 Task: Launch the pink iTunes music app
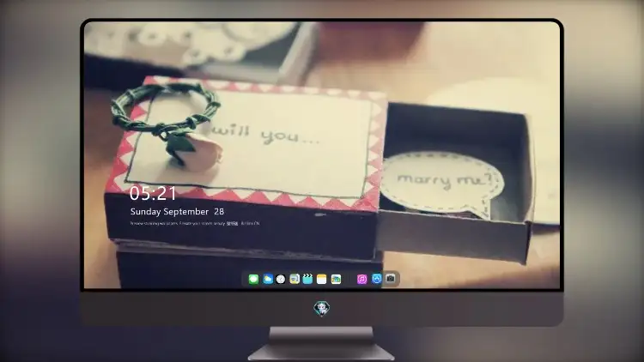coord(361,279)
